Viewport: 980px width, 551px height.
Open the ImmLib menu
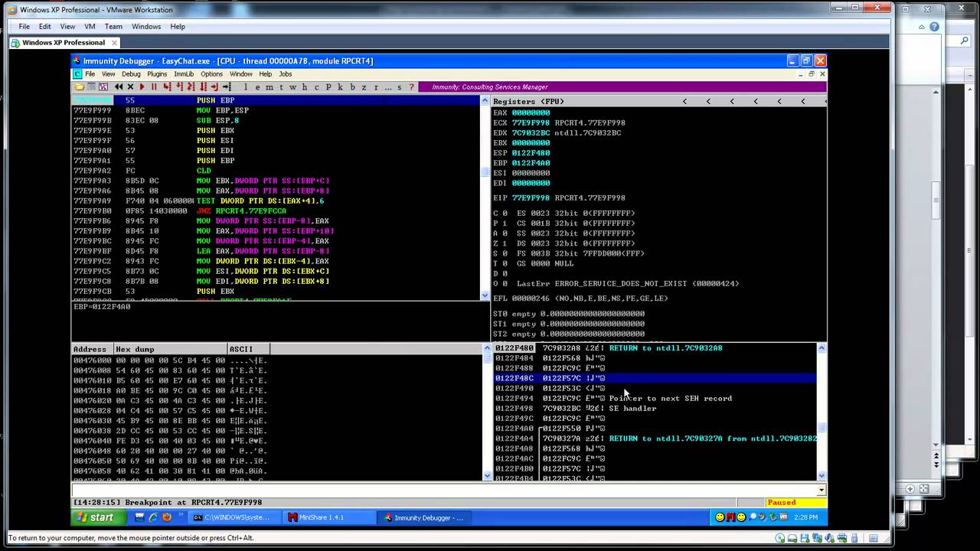point(184,74)
